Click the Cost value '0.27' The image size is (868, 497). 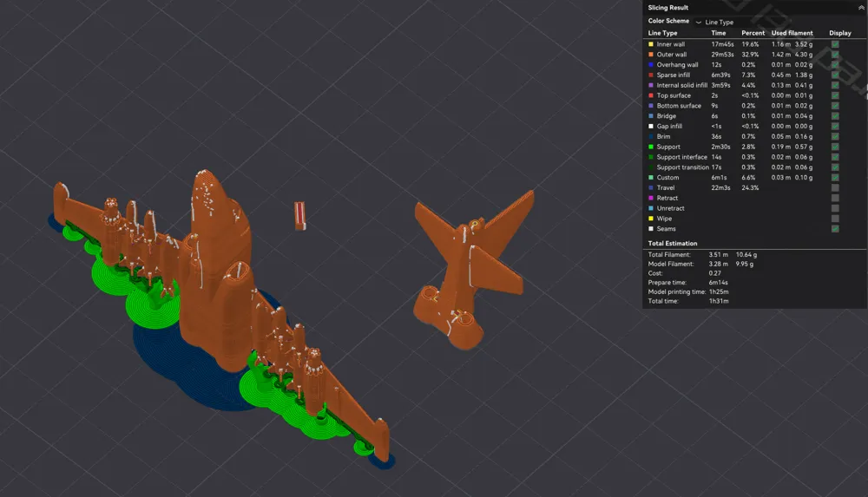click(x=715, y=273)
